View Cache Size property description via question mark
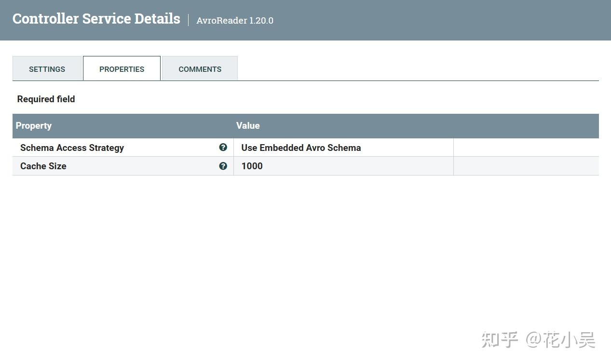The height and width of the screenshot is (364, 611). point(223,166)
